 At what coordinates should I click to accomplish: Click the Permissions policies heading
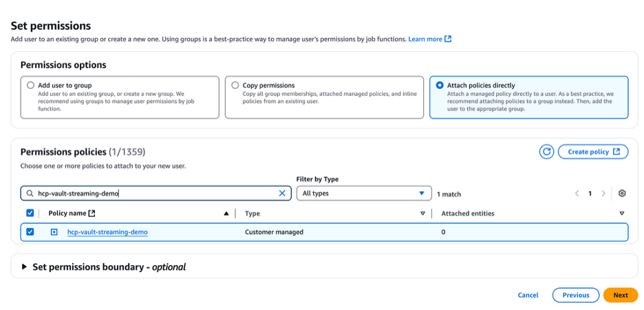pos(83,152)
